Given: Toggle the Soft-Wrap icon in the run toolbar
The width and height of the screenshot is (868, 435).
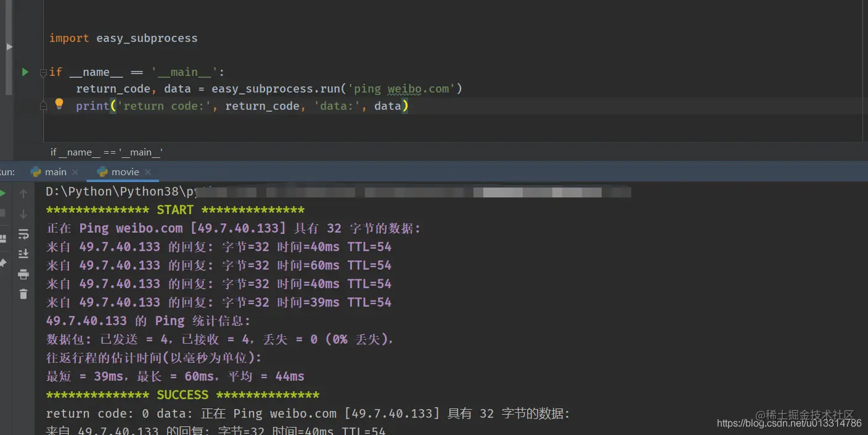Looking at the screenshot, I should (23, 234).
